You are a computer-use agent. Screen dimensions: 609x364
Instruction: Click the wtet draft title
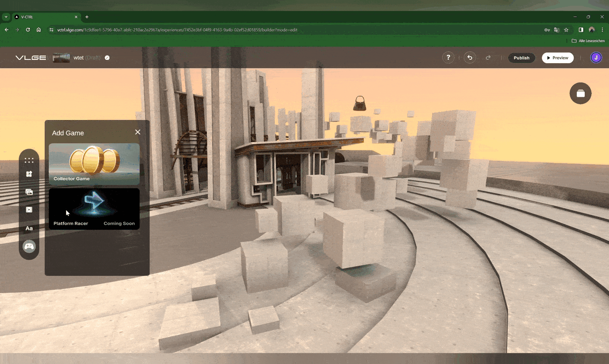[x=87, y=58]
